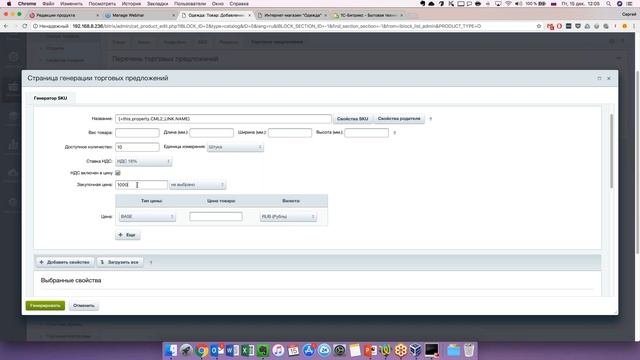Open PowerPoint from the dock
640x360 pixels.
(x=370, y=350)
